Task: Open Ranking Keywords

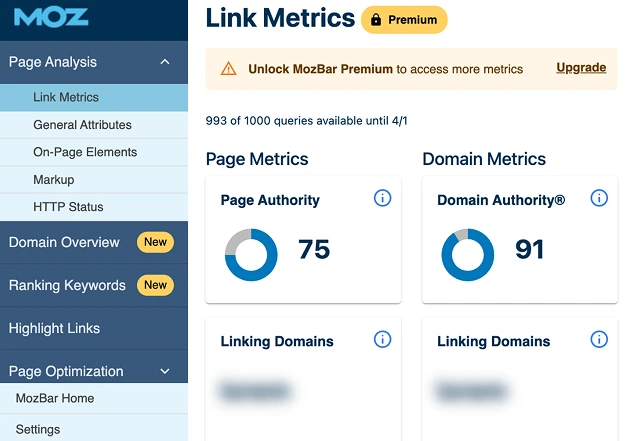Action: pos(67,285)
